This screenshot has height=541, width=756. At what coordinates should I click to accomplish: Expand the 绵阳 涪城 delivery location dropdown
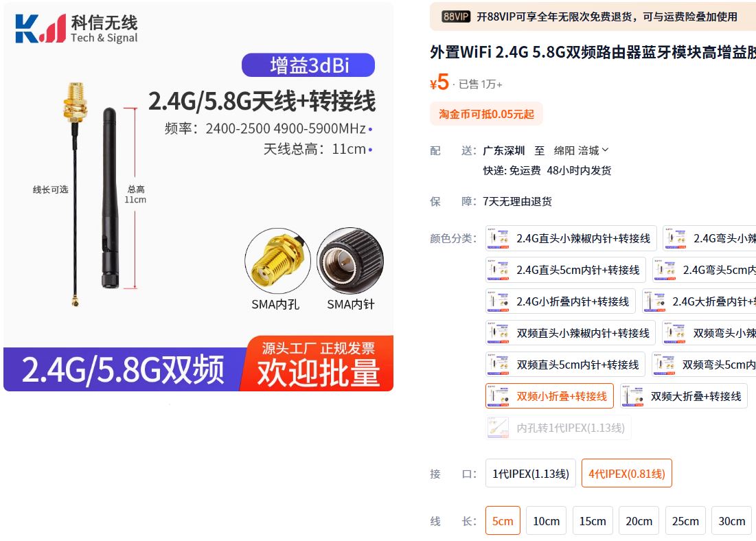[x=581, y=150]
